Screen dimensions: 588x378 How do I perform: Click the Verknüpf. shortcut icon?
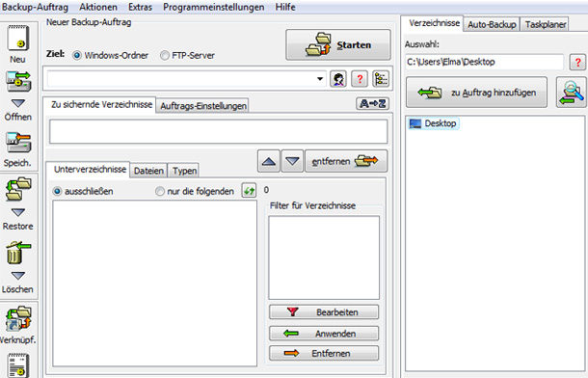coord(18,319)
